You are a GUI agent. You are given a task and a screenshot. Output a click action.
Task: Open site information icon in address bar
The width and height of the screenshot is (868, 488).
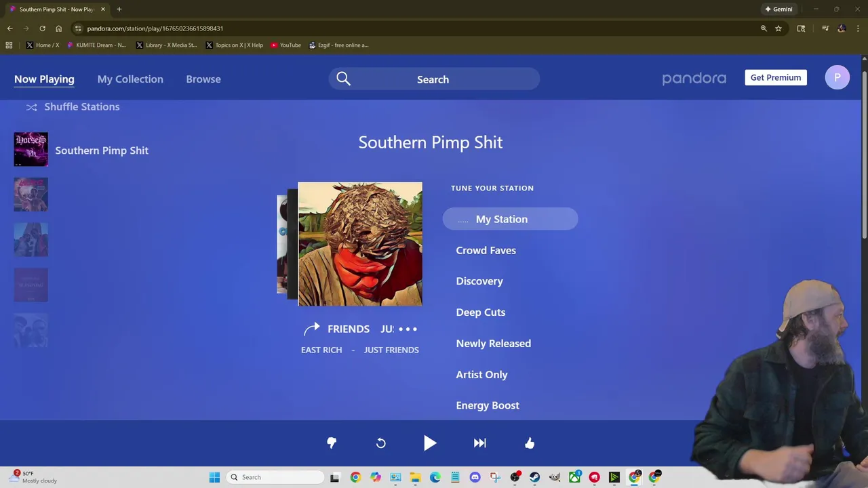coord(78,28)
